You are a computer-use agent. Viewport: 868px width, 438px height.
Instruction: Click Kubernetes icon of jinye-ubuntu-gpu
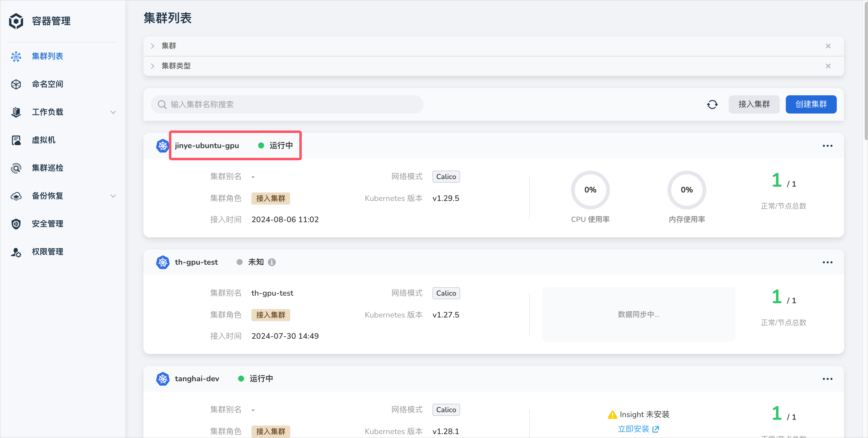click(163, 146)
